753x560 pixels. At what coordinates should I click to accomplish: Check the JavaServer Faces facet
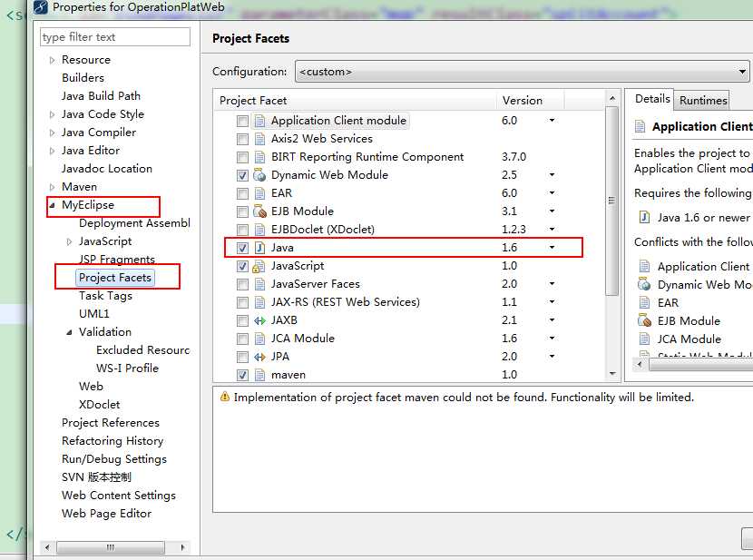(242, 284)
